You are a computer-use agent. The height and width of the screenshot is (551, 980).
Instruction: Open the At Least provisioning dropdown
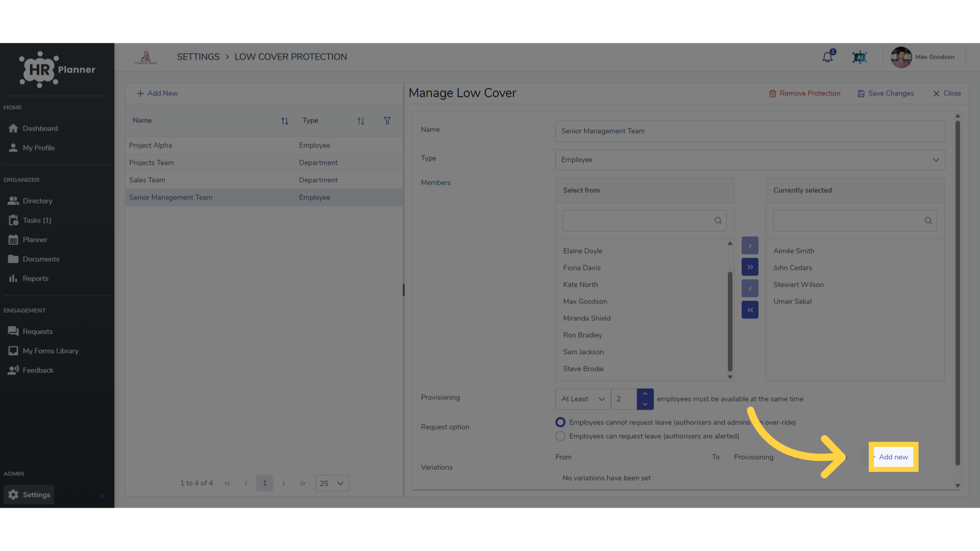[583, 399]
